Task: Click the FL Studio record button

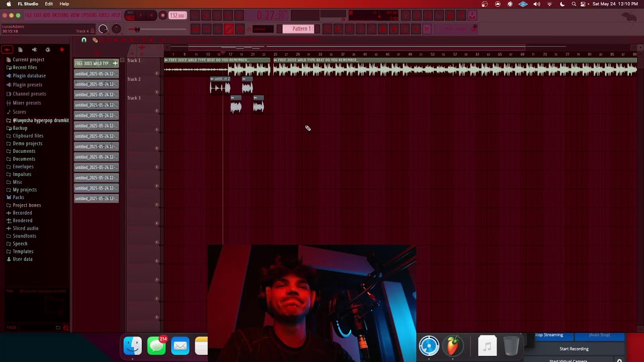Action: pos(163,16)
